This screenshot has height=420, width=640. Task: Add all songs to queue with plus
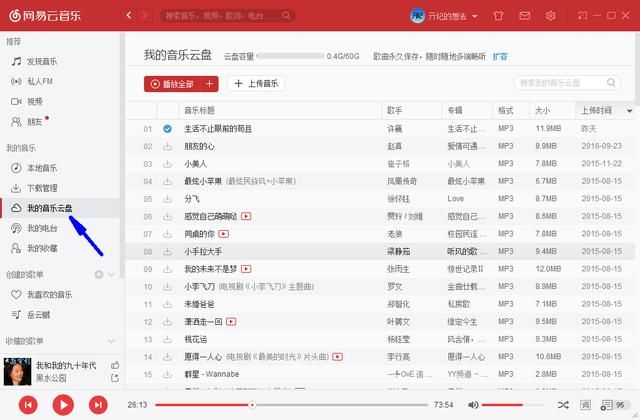(209, 84)
